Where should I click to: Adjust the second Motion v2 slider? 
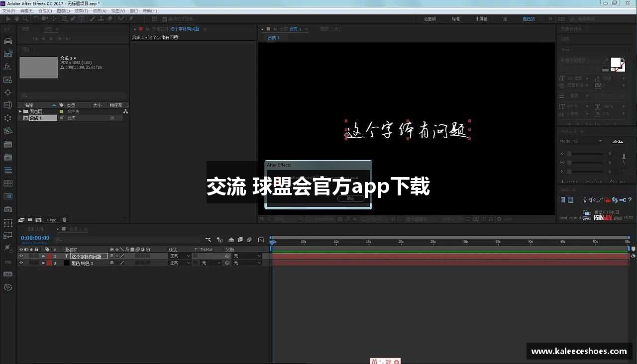pyautogui.click(x=585, y=162)
